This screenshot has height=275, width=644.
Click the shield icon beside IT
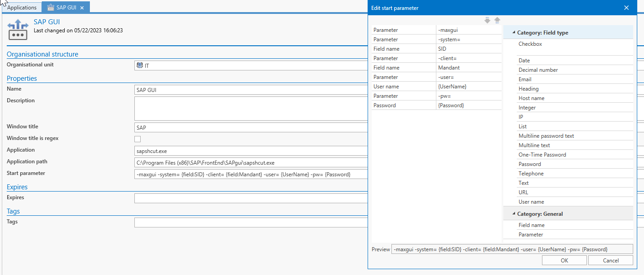point(140,65)
